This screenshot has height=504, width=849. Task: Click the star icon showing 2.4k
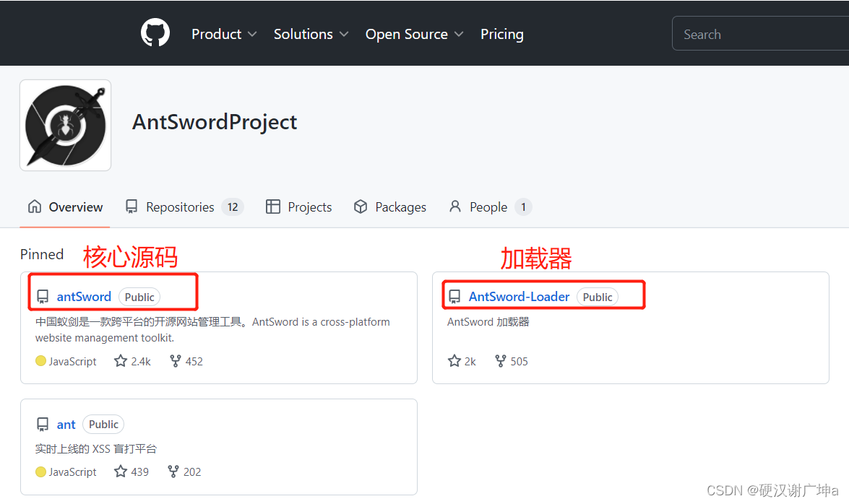click(x=121, y=361)
